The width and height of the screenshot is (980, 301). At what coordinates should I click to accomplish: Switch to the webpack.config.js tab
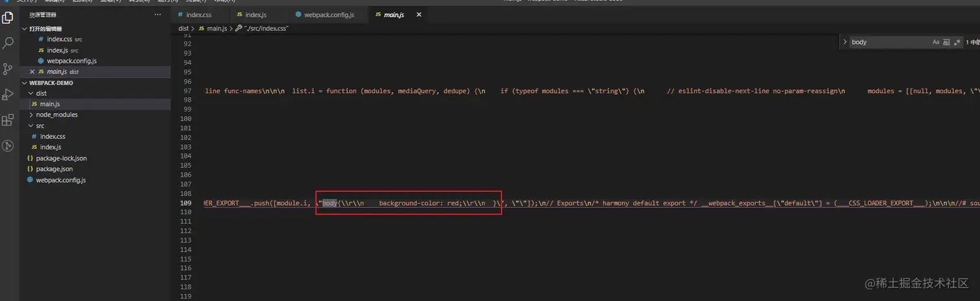[x=328, y=14]
